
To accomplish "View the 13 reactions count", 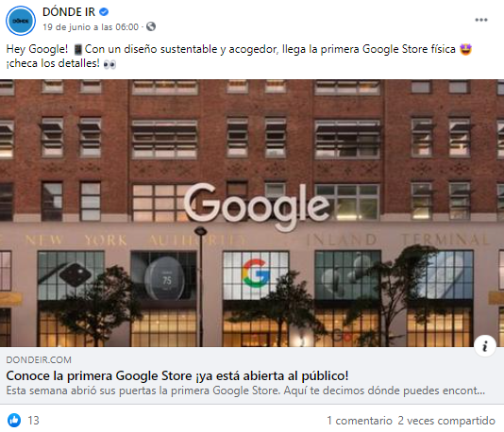I will click(33, 421).
